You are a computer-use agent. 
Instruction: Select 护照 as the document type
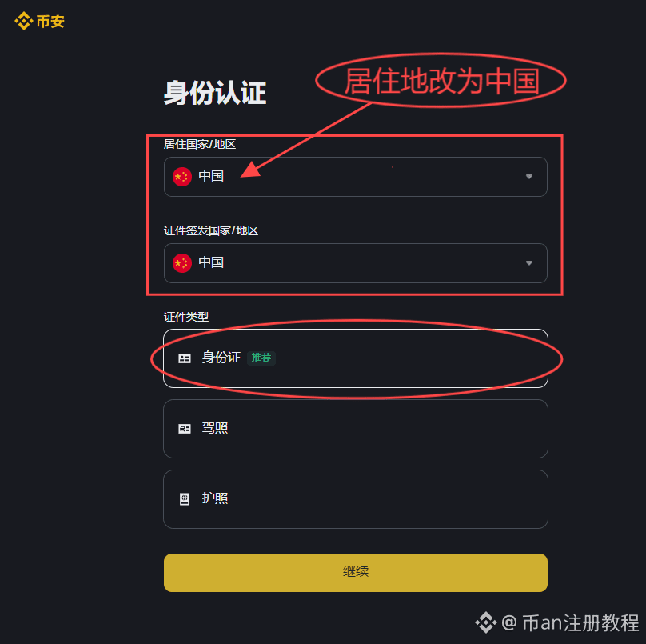356,499
